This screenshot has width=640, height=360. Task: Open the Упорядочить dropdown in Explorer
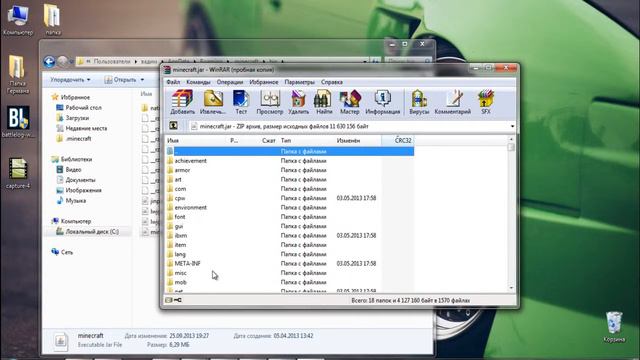[x=70, y=80]
